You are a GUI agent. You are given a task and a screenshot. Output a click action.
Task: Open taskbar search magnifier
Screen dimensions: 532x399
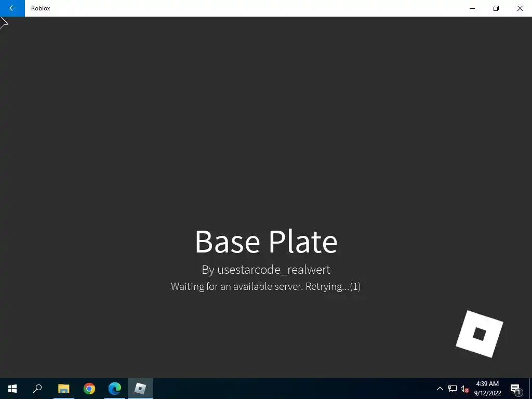37,389
